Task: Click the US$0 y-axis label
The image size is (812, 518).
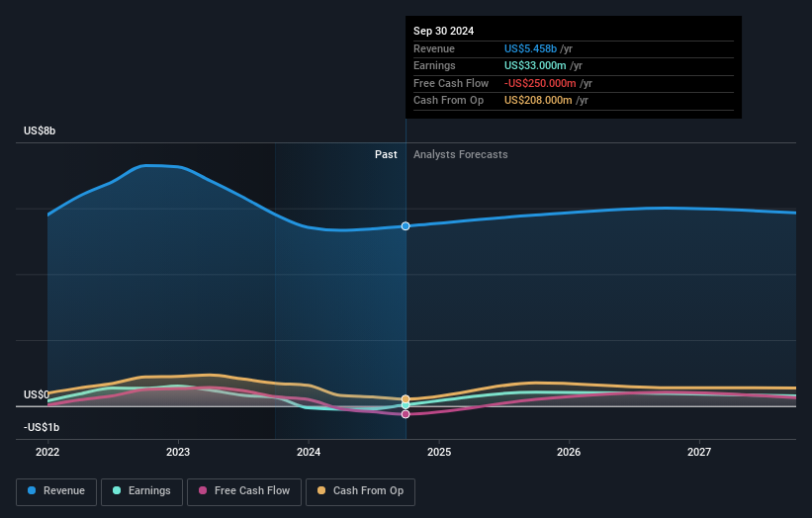Action: coord(37,394)
